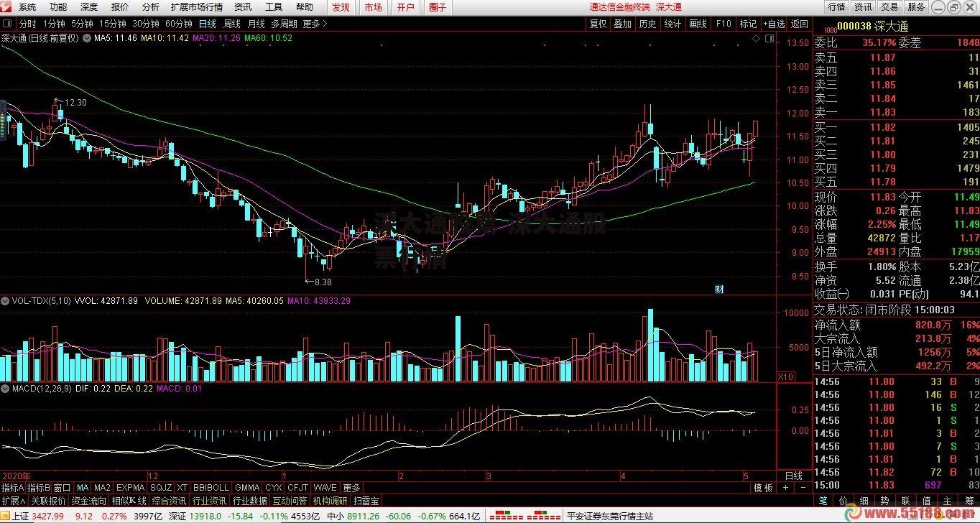Select the 指标B tab
Image resolution: width=980 pixels, height=523 pixels.
click(x=39, y=488)
